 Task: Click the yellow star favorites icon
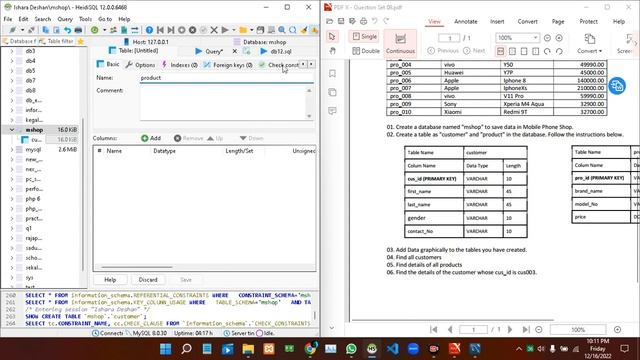(81, 41)
